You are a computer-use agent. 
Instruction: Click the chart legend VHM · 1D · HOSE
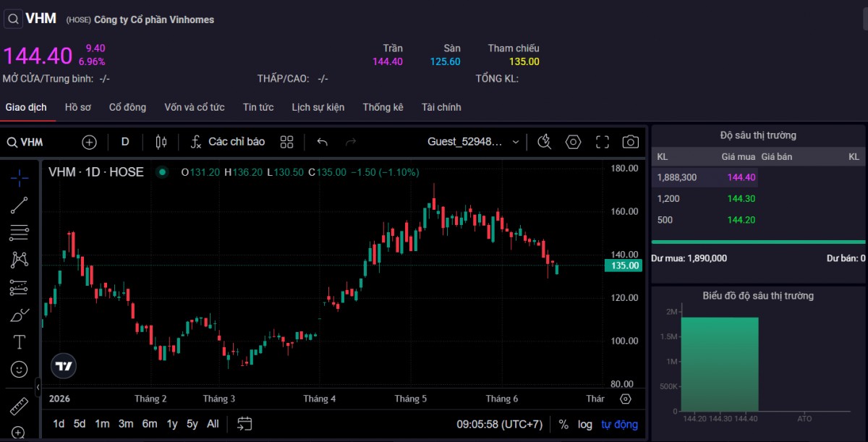coord(96,172)
